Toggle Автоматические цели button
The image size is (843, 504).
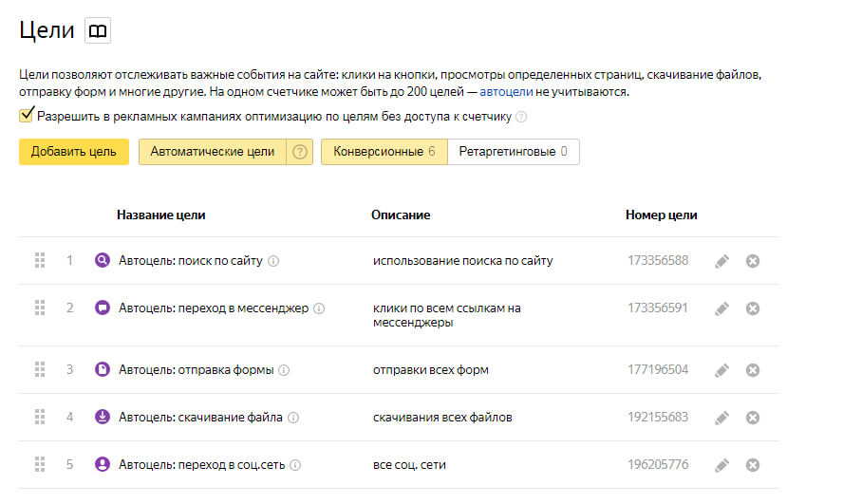(x=213, y=152)
